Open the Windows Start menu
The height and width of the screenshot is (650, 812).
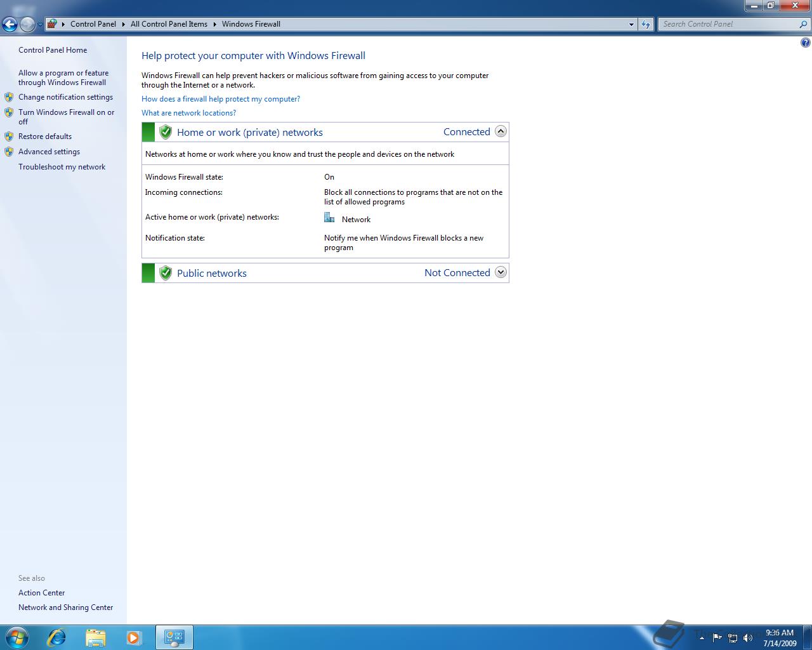(16, 637)
